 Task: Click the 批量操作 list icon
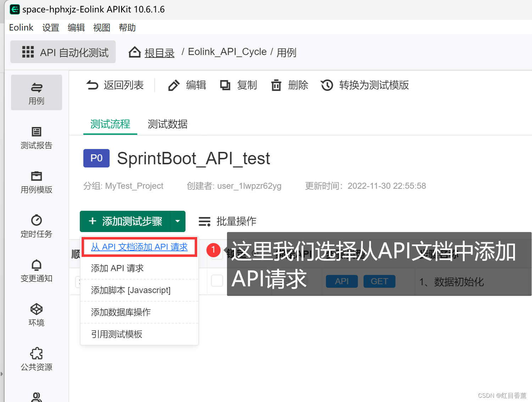(204, 221)
